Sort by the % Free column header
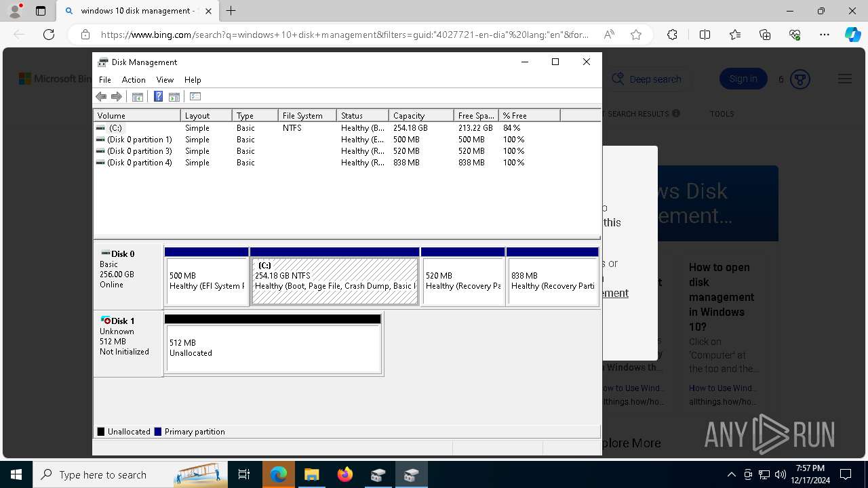Image resolution: width=868 pixels, height=488 pixels. pyautogui.click(x=530, y=116)
